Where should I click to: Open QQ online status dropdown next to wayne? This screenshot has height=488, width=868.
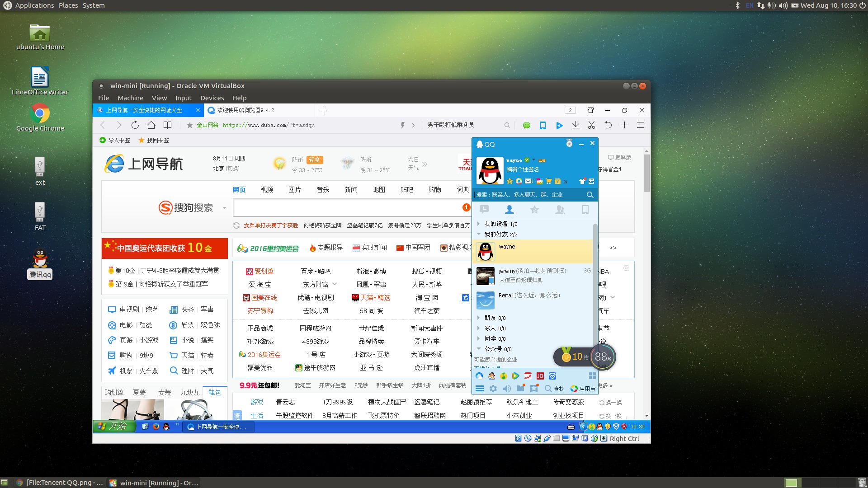(533, 160)
